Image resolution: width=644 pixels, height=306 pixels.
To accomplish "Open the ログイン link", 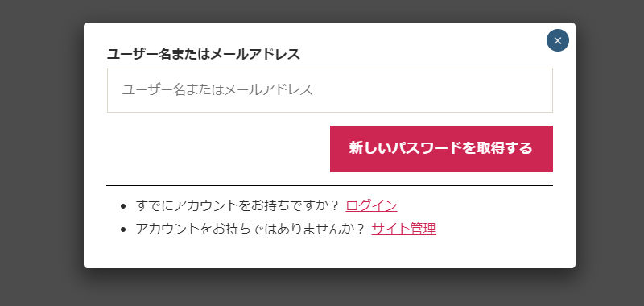I will [x=371, y=205].
